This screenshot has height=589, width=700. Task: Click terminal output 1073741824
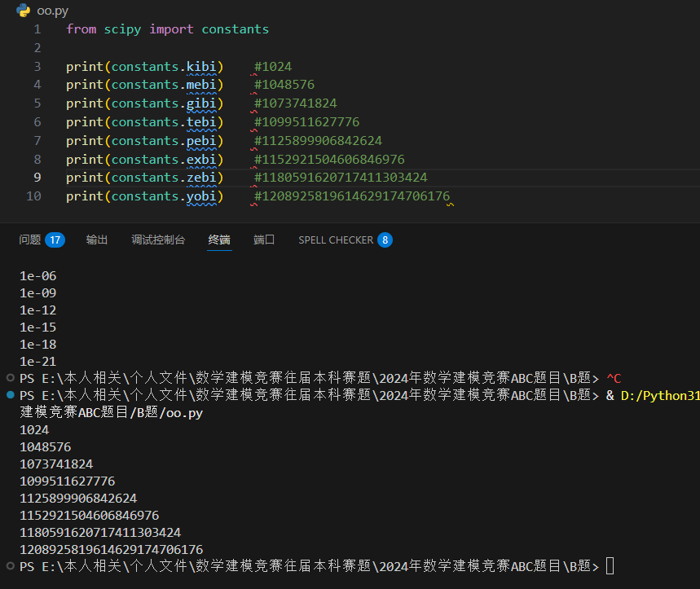point(56,464)
